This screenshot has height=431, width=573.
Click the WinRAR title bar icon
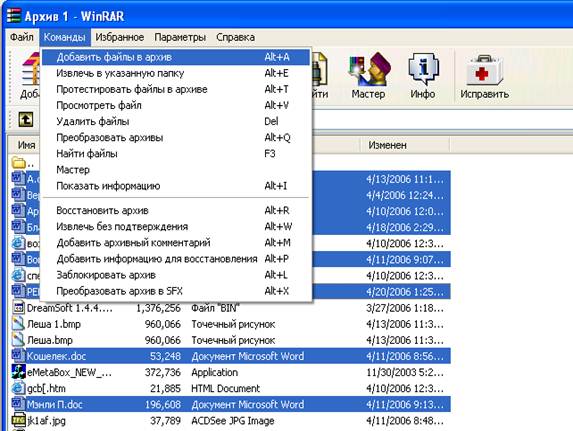[x=14, y=16]
